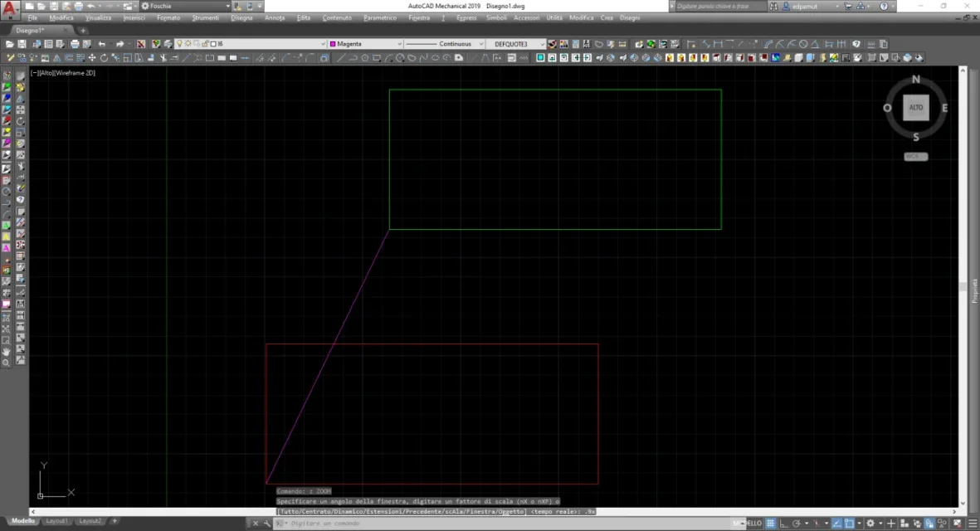Open the Disegna menu
Image resolution: width=980 pixels, height=531 pixels.
[x=241, y=17]
